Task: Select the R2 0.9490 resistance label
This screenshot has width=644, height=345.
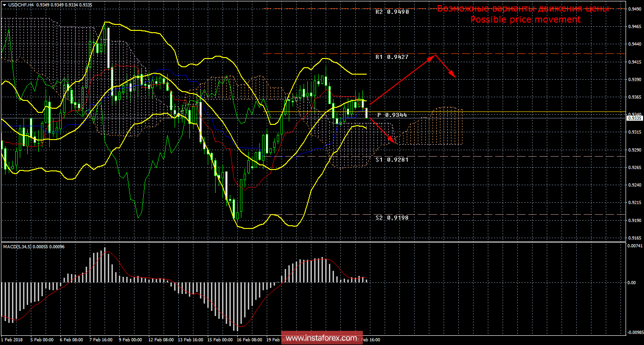Action: (392, 12)
